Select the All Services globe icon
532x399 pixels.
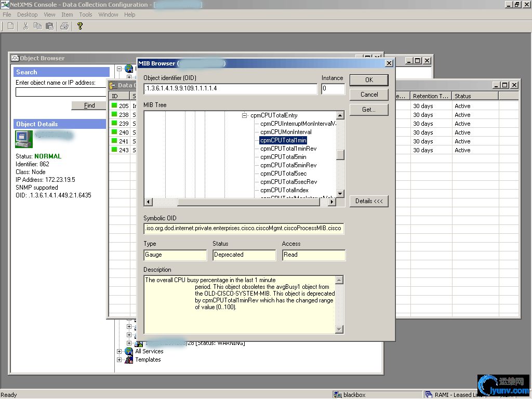(x=129, y=351)
